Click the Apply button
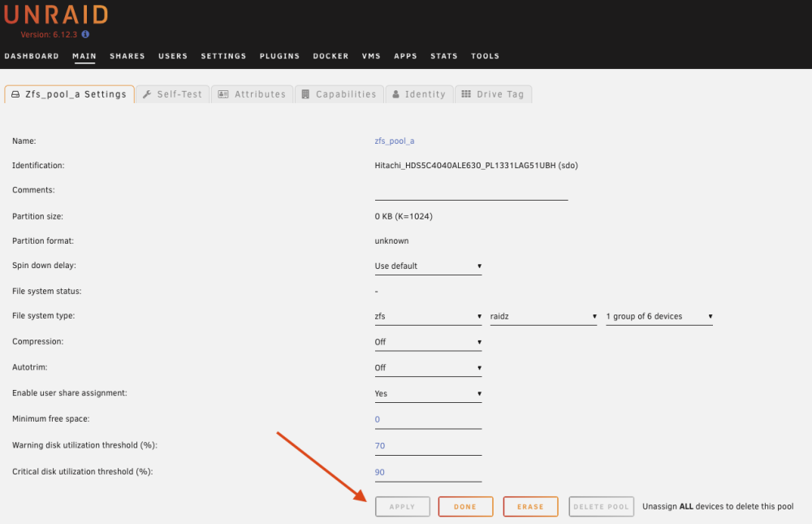This screenshot has width=812, height=524. click(x=403, y=507)
